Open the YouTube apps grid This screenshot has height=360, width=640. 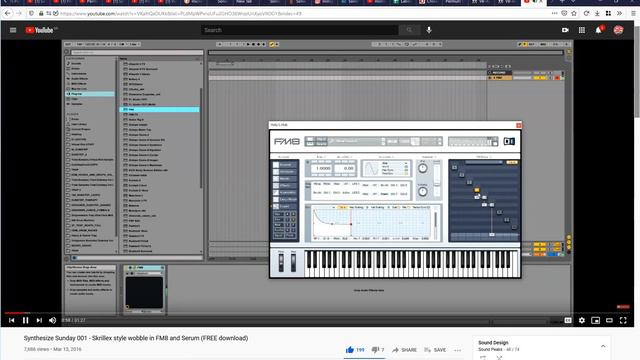582,30
